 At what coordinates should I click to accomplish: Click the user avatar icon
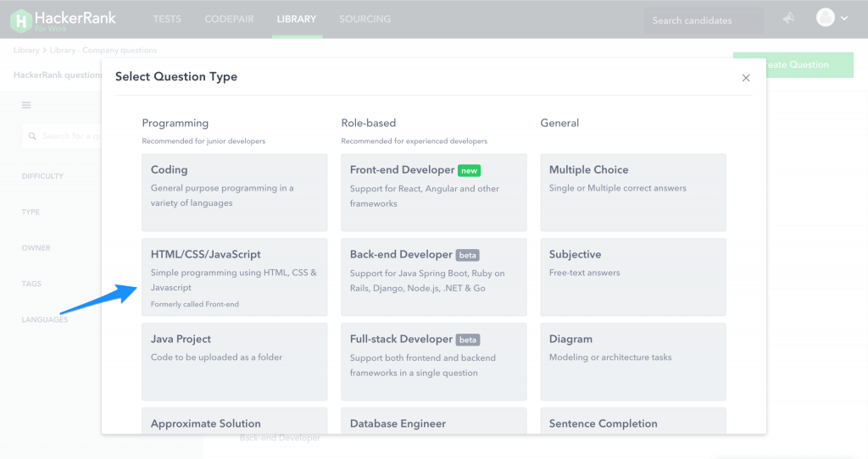[826, 18]
